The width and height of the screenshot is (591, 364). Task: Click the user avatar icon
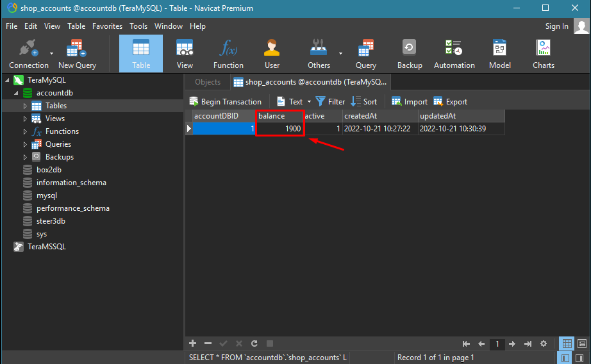[x=581, y=26]
